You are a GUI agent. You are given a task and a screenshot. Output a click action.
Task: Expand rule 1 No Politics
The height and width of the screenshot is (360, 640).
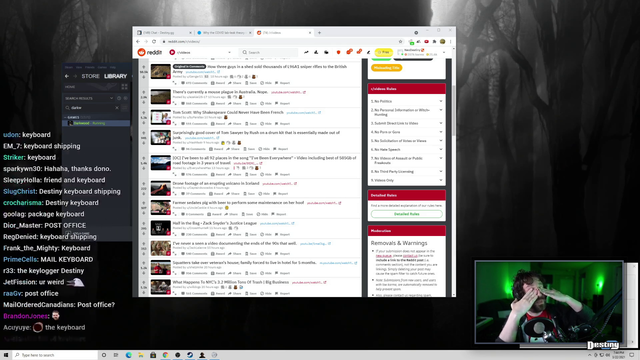tap(407, 101)
